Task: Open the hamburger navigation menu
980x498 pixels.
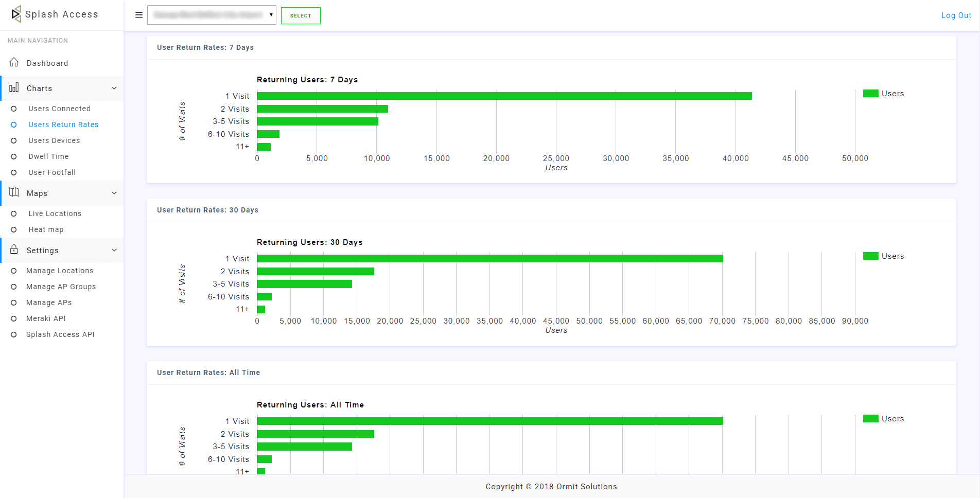Action: tap(138, 15)
